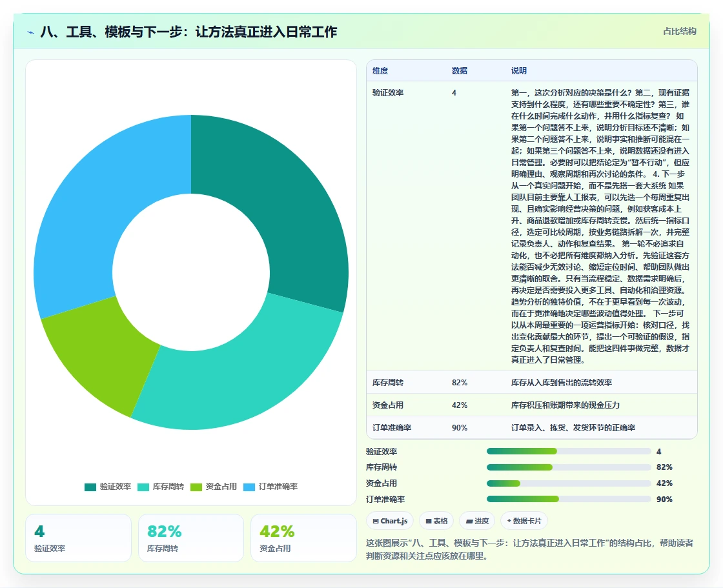
Task: Click description 库存从入库到售出的流转效率
Action: (561, 382)
